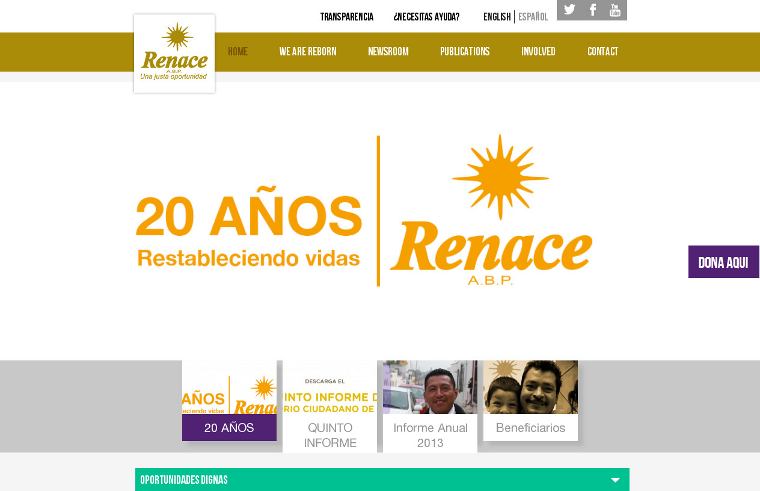Select the 20 Años slide thumbnail

coord(229,401)
